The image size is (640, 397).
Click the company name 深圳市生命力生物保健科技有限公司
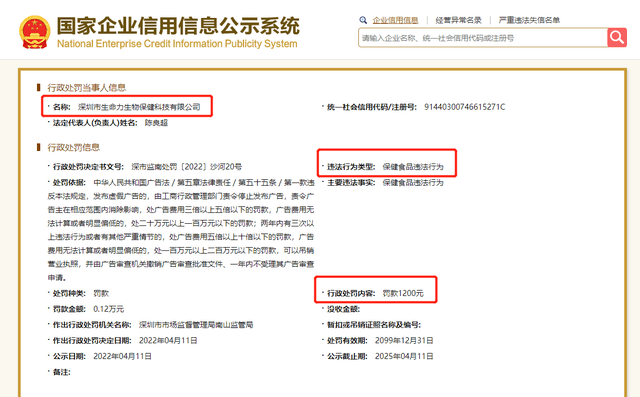coord(139,107)
